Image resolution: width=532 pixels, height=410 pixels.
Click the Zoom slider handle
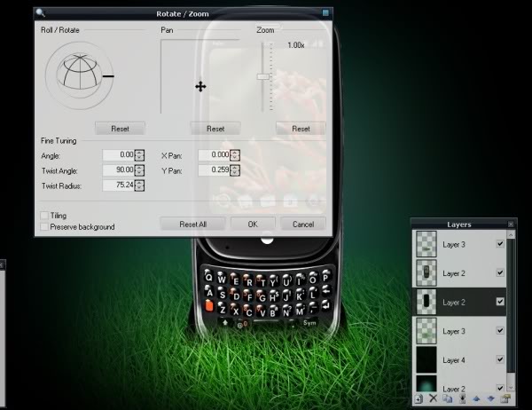coord(263,77)
